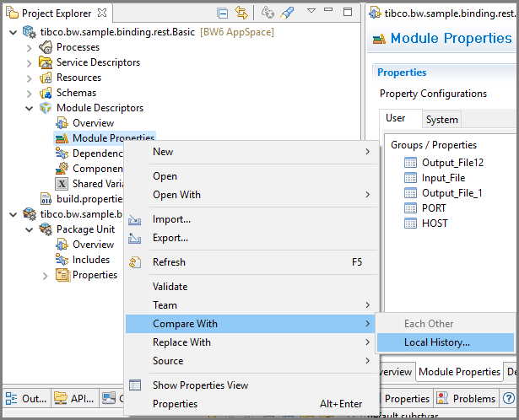
Task: Open the Replace With submenu
Action: coord(251,342)
